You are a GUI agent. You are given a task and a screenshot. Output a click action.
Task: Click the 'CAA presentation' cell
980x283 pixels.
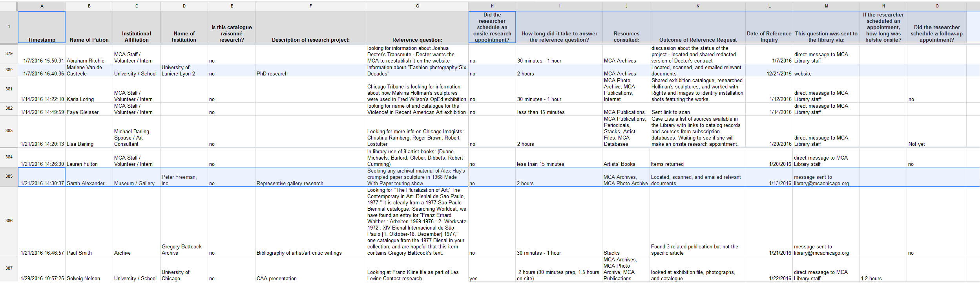(x=310, y=278)
